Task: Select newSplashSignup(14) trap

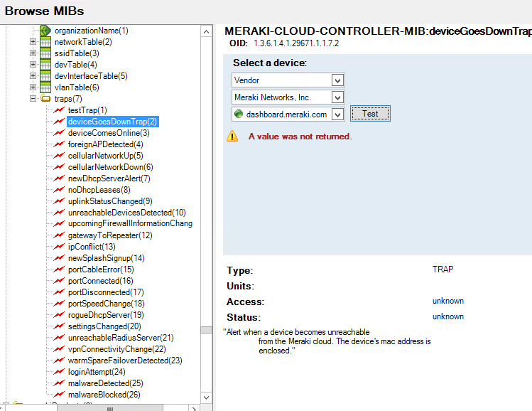Action: (x=107, y=258)
